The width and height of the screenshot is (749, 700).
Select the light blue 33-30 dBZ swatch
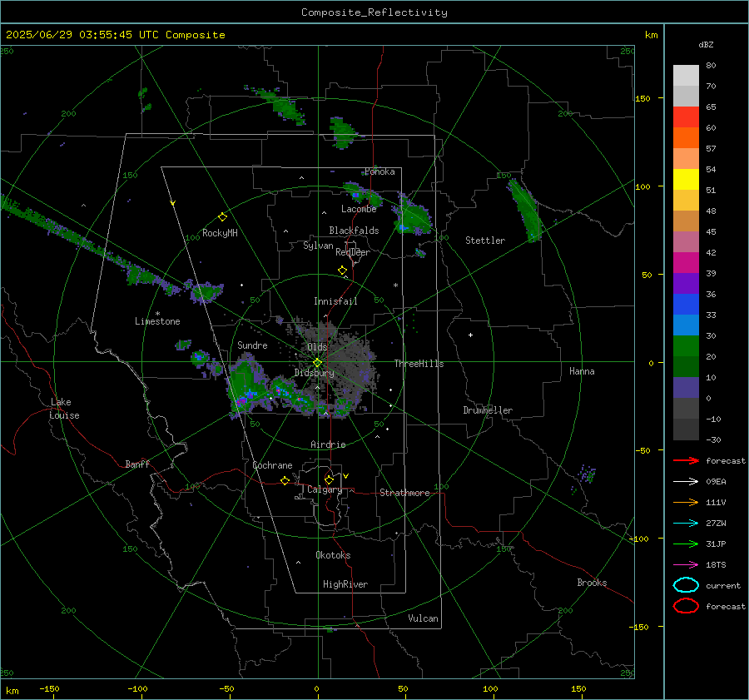pyautogui.click(x=686, y=325)
